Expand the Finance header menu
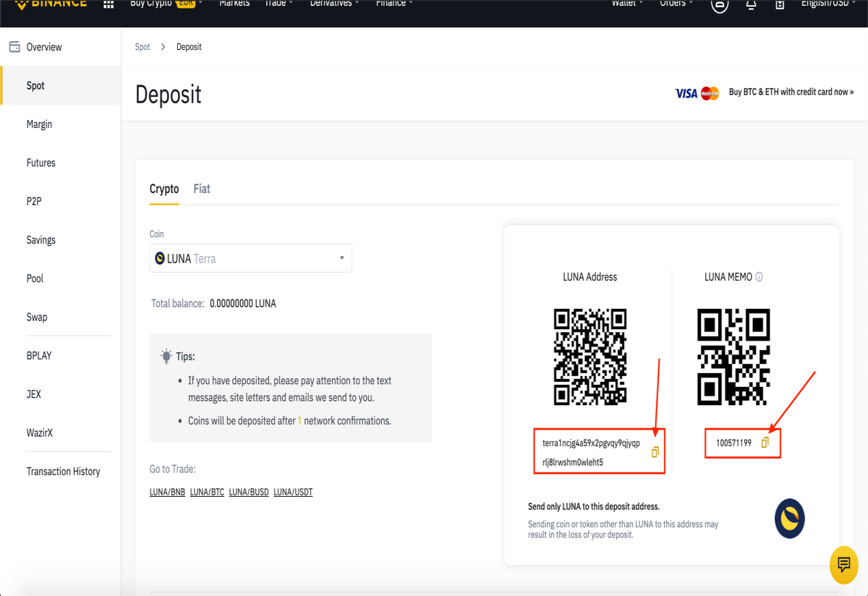The image size is (868, 596). 394,4
